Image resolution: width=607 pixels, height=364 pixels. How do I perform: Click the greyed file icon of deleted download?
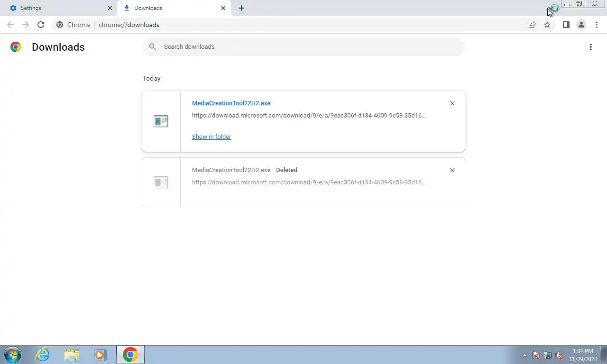(x=161, y=182)
